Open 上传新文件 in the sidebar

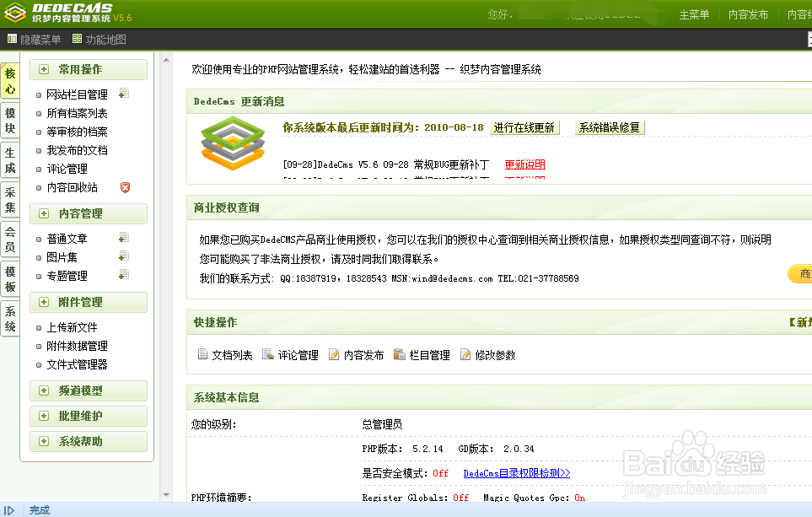point(72,327)
